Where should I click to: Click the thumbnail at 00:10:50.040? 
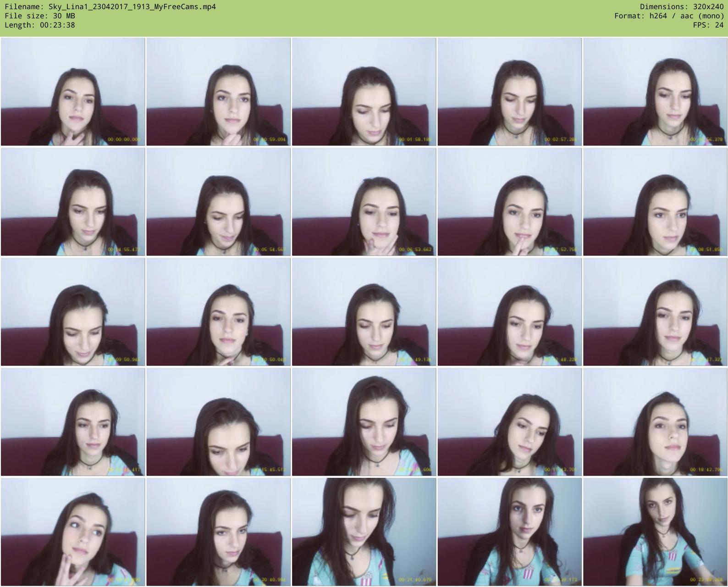pyautogui.click(x=218, y=312)
